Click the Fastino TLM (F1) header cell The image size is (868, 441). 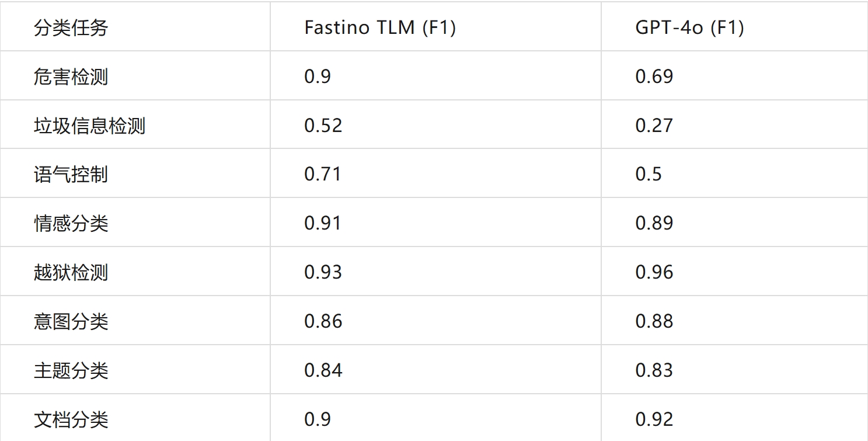click(379, 27)
